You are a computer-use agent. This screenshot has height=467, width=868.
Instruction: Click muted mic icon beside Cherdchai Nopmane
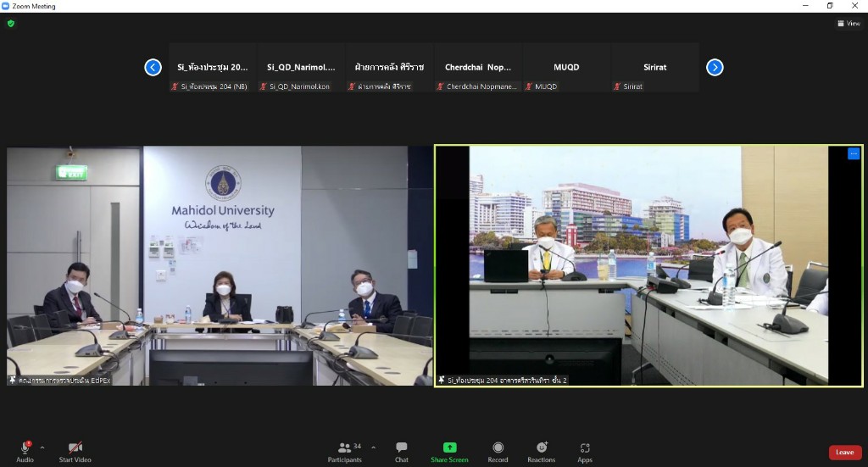click(x=441, y=86)
